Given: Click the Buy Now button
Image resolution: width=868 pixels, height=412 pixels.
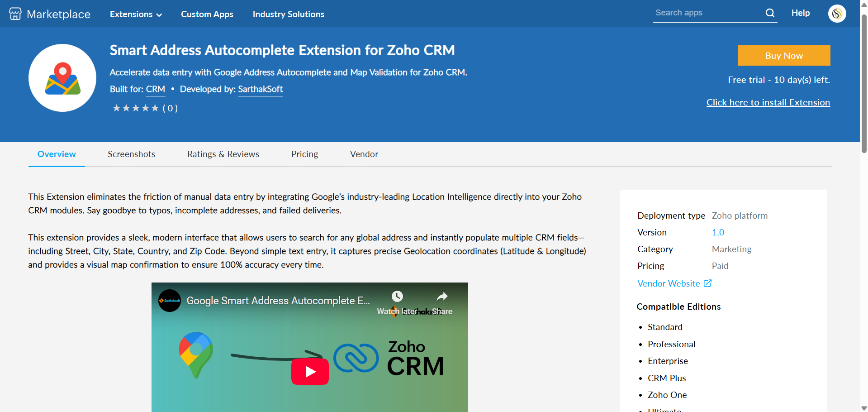Looking at the screenshot, I should [x=783, y=55].
